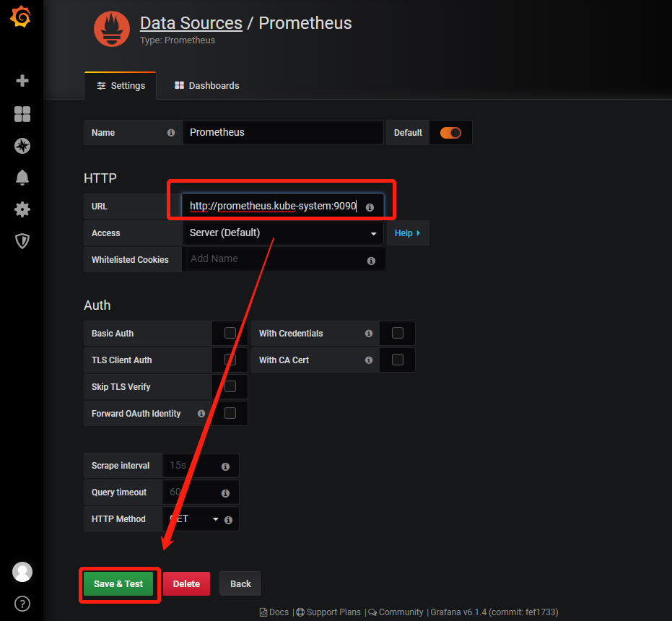Image resolution: width=672 pixels, height=621 pixels.
Task: Show the Query timeout info icon
Action: click(225, 493)
